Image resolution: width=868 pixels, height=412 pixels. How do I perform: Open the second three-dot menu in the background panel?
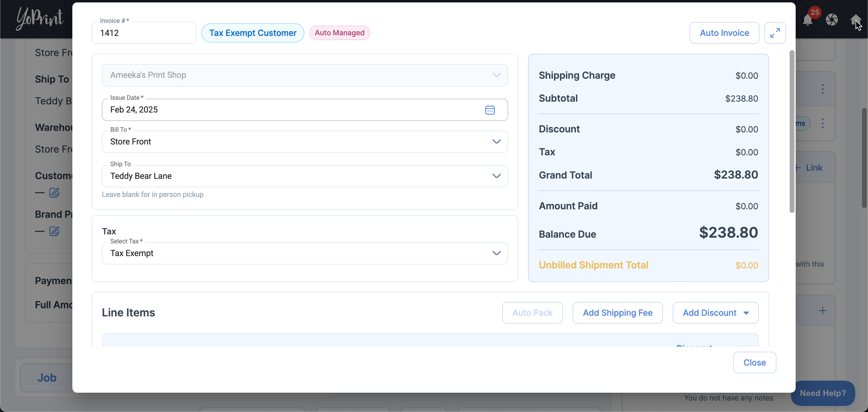coord(822,123)
